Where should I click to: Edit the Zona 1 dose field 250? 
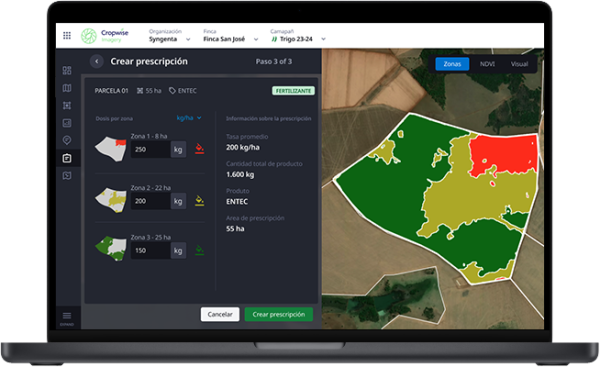point(150,149)
